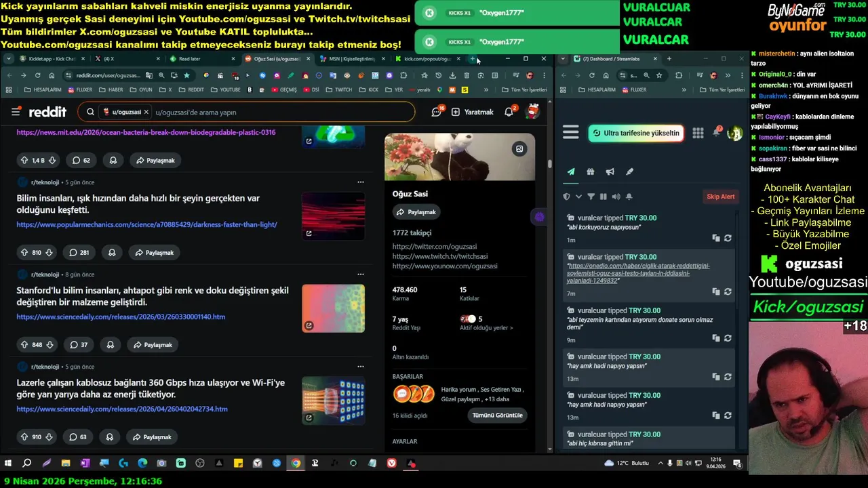The image size is (868, 488).
Task: Open Chrome from the taskbar
Action: 296,464
